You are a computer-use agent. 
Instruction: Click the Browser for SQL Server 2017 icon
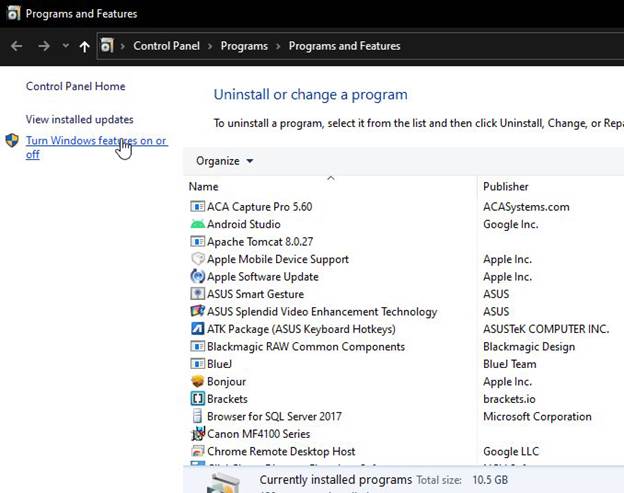[197, 416]
